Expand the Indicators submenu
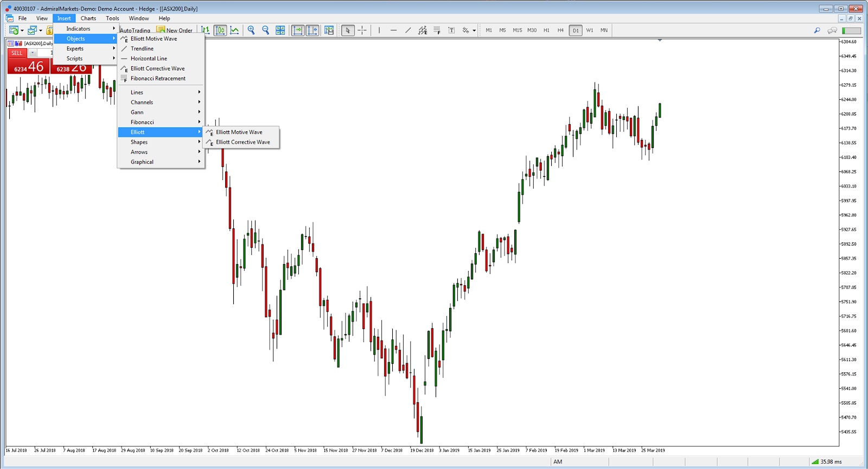This screenshot has width=868, height=469. point(86,29)
